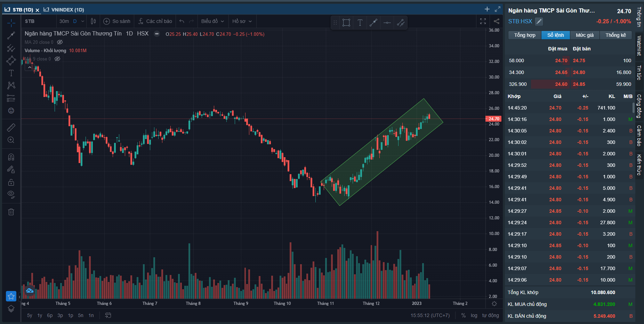
Task: Open the chart settings gear icon
Action: coord(494,303)
